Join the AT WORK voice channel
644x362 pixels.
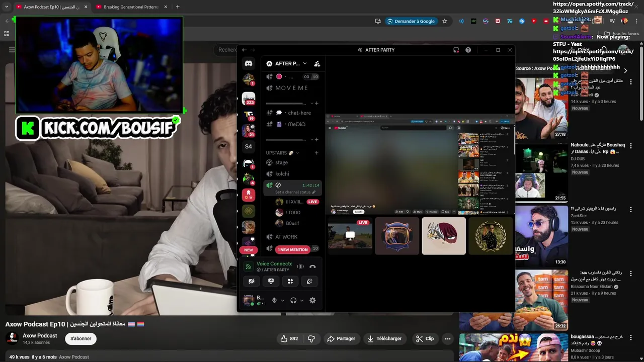(292, 237)
